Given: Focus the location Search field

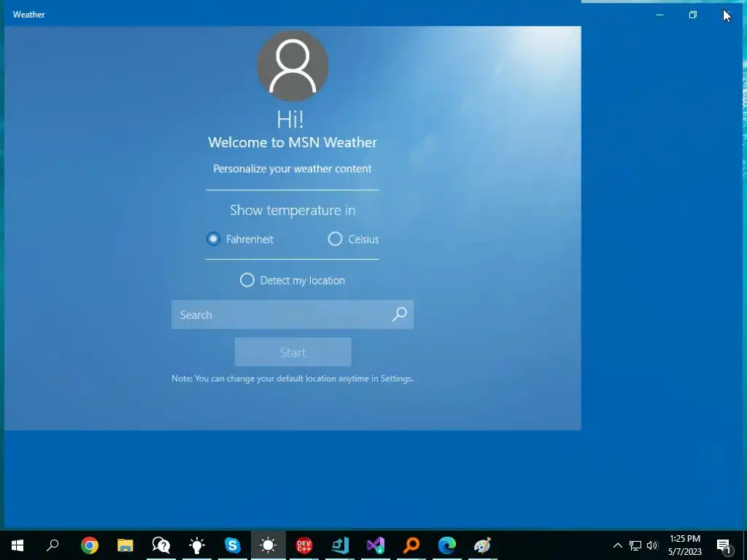Looking at the screenshot, I should point(292,314).
